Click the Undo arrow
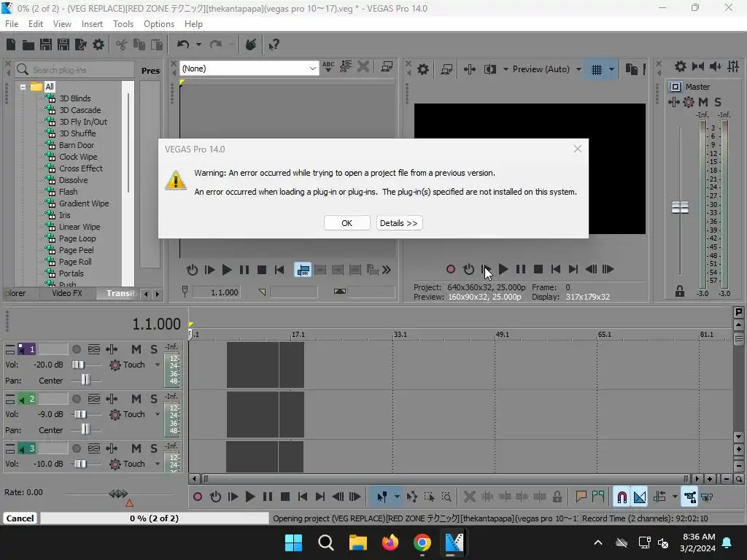The image size is (747, 560). [x=183, y=44]
